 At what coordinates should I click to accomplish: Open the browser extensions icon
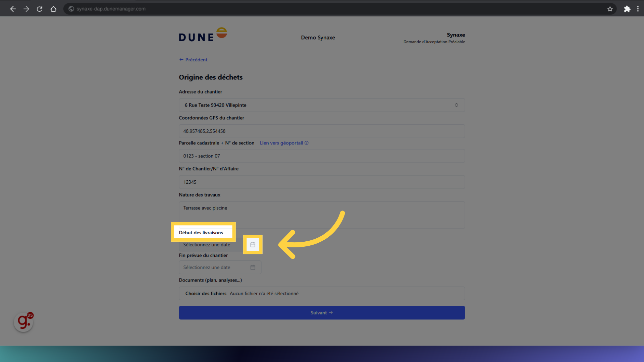coord(627,9)
